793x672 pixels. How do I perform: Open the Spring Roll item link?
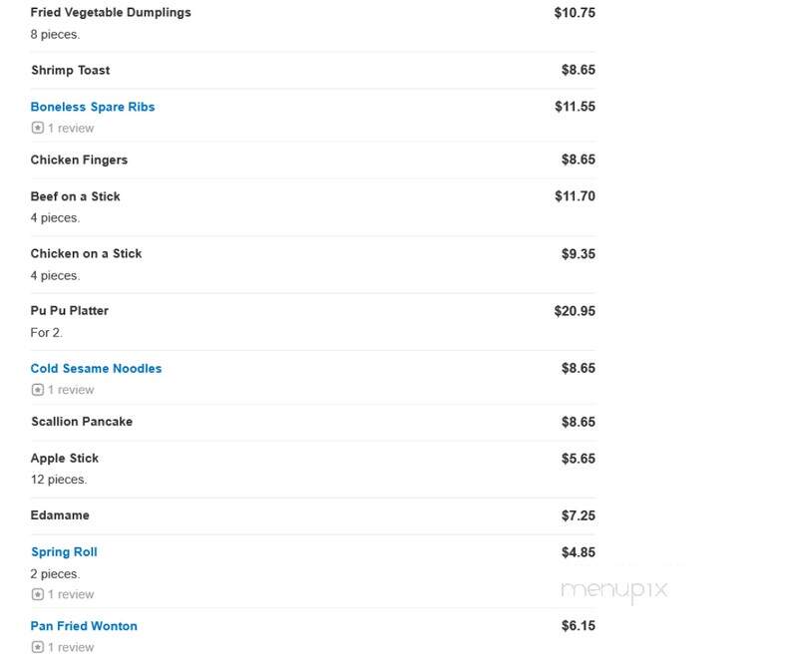64,552
